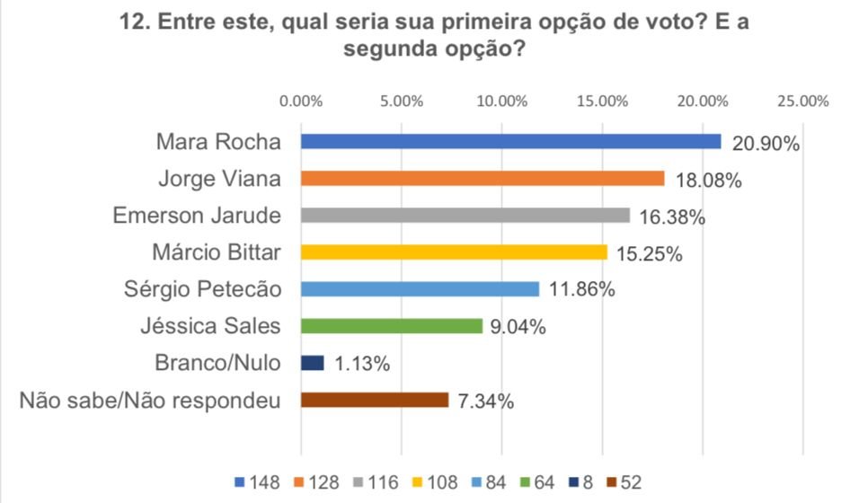Click the 7.34% data label
The height and width of the screenshot is (503, 868).
486,402
